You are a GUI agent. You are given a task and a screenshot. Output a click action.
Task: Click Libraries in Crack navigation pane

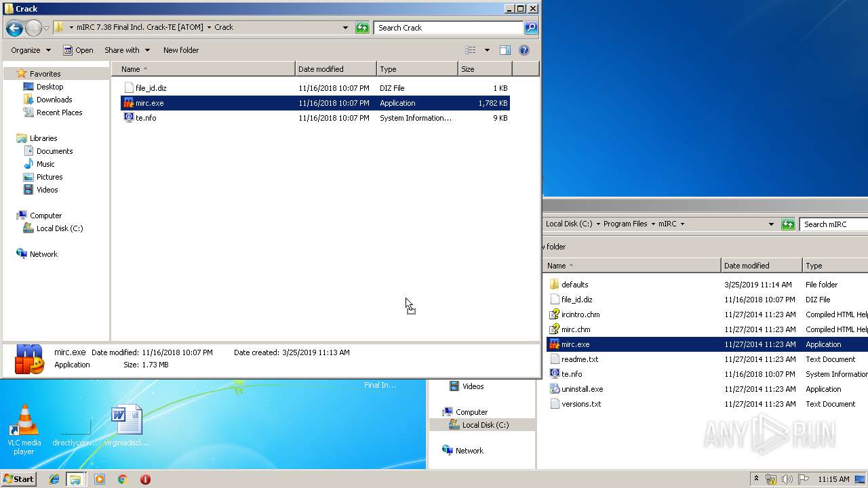(x=43, y=138)
